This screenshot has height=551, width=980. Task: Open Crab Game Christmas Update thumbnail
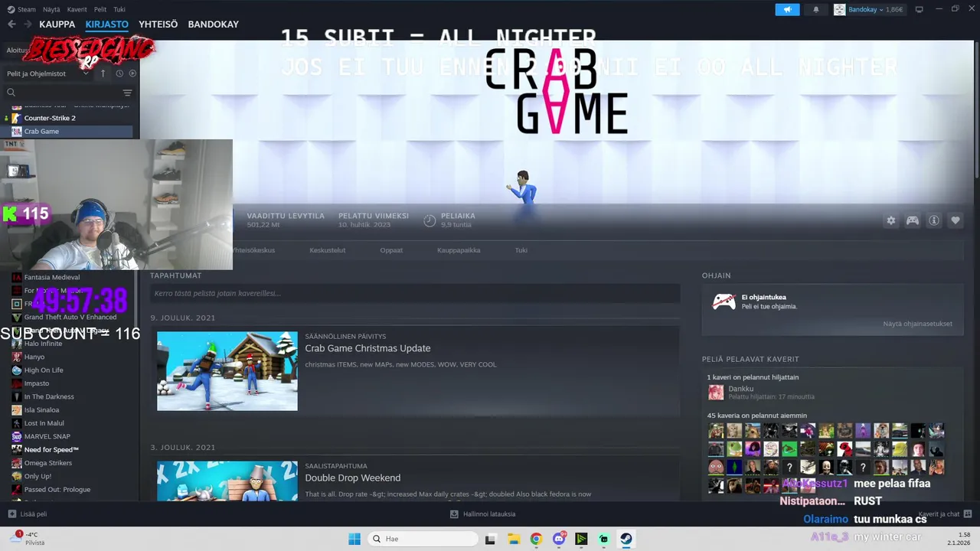(x=227, y=371)
